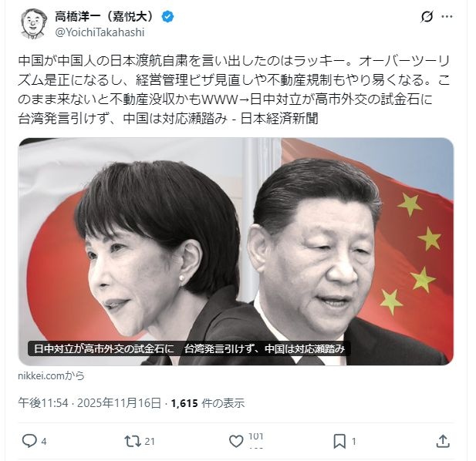Click the reply speech bubble icon
This screenshot has width=476, height=461.
click(x=29, y=441)
